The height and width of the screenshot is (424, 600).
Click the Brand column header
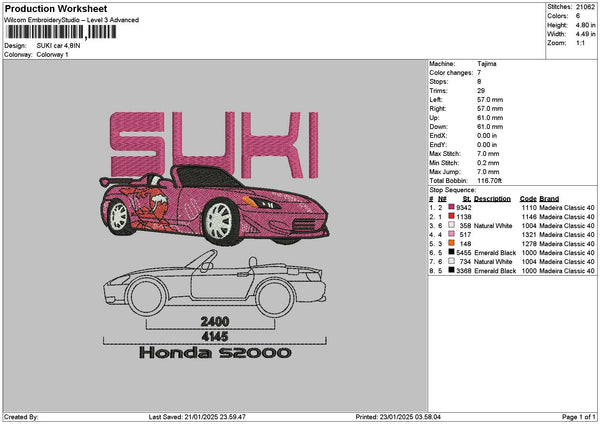pyautogui.click(x=548, y=198)
